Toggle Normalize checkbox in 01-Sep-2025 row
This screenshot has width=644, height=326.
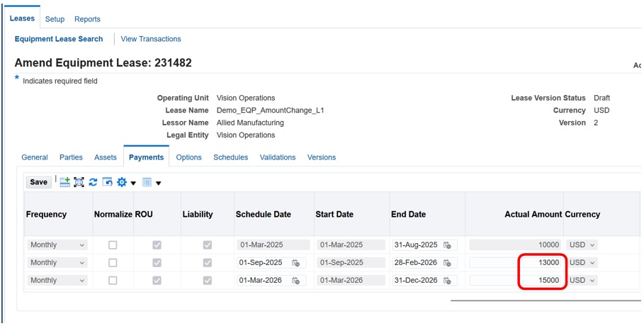coord(113,263)
